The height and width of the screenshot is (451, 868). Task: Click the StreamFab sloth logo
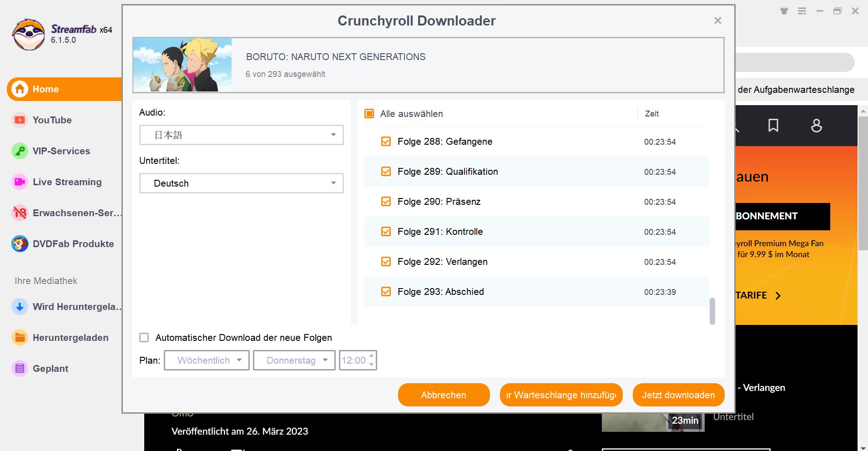[x=29, y=35]
